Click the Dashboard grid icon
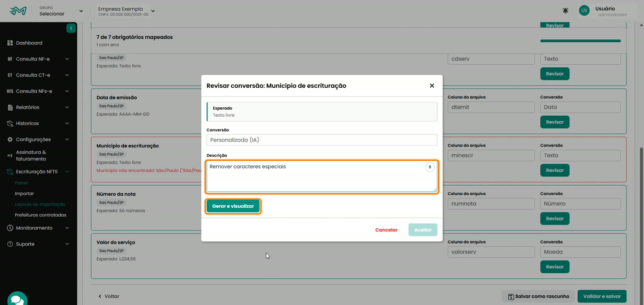The image size is (644, 305). [x=10, y=43]
